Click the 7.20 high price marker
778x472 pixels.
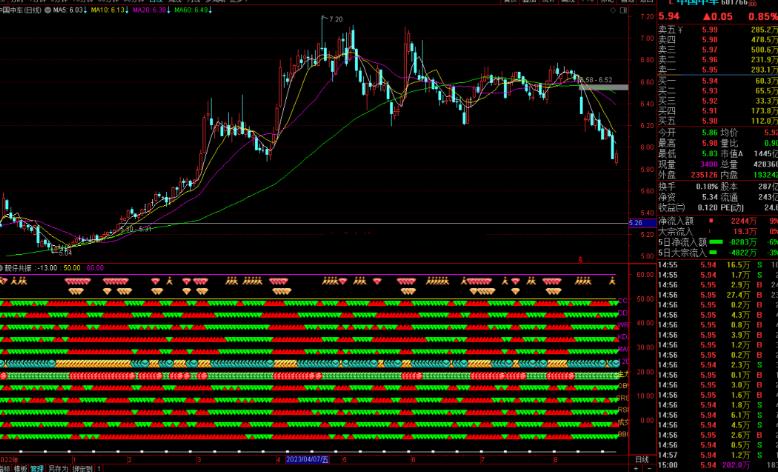click(336, 19)
